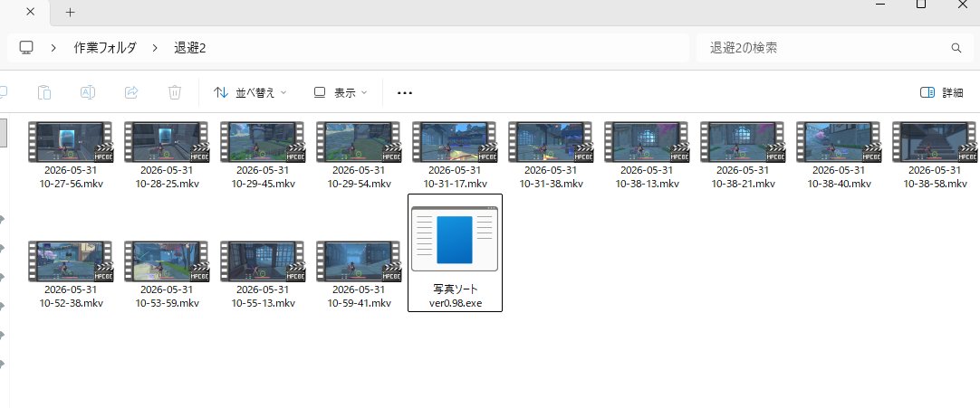The width and height of the screenshot is (980, 408).
Task: Select video 2026-05-31 10-29-45.mkv thumbnail
Action: pyautogui.click(x=263, y=142)
